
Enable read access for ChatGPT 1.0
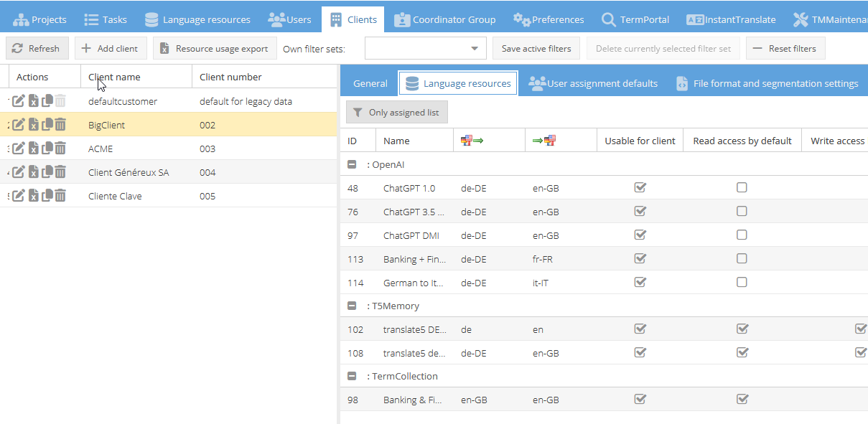click(742, 187)
